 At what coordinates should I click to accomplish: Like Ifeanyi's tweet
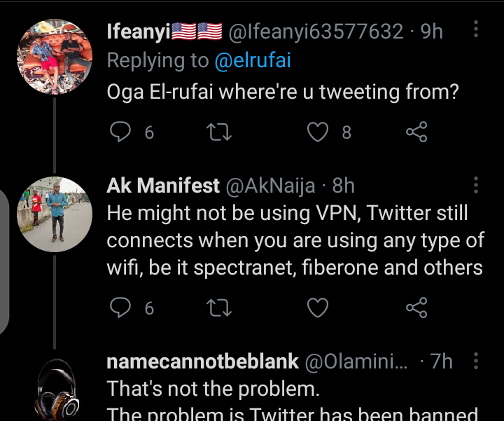[x=318, y=132]
